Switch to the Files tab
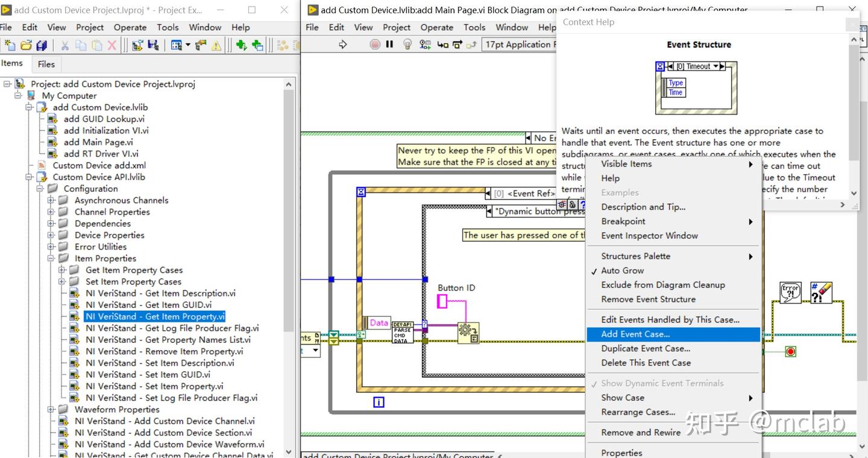This screenshot has width=868, height=458. 46,64
